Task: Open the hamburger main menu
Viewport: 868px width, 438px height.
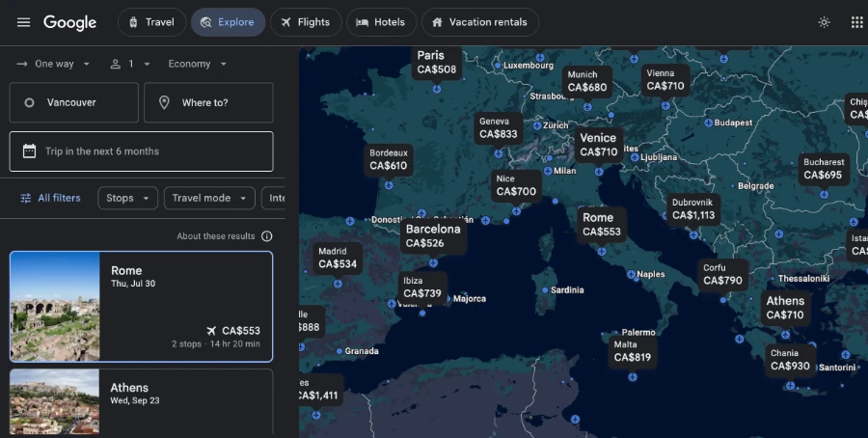Action: point(23,22)
